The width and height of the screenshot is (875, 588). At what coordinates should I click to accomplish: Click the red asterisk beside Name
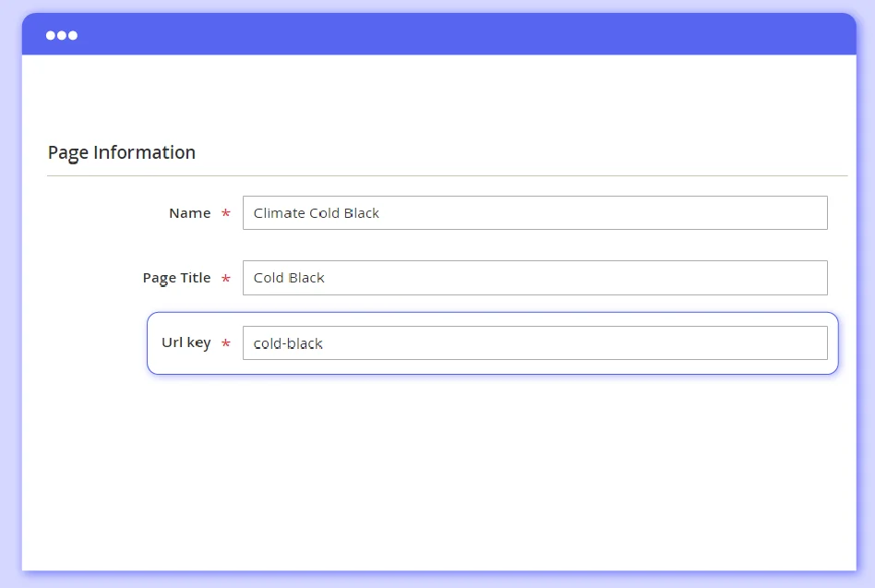pos(225,214)
